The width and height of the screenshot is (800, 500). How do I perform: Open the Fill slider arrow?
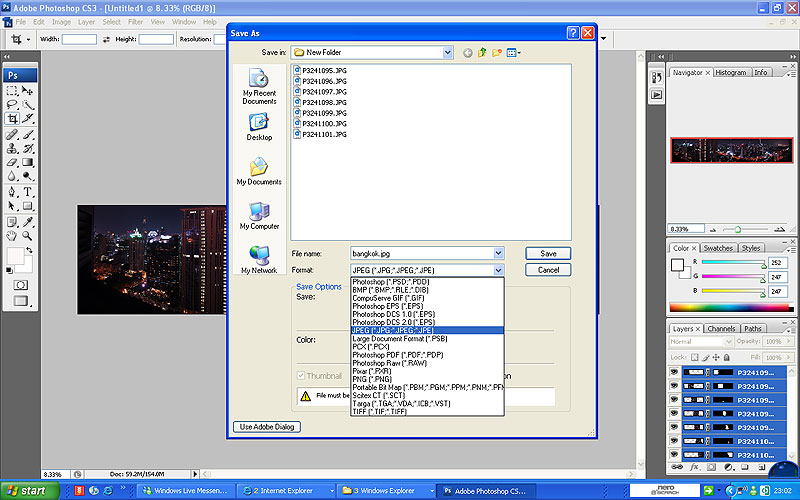pyautogui.click(x=789, y=357)
